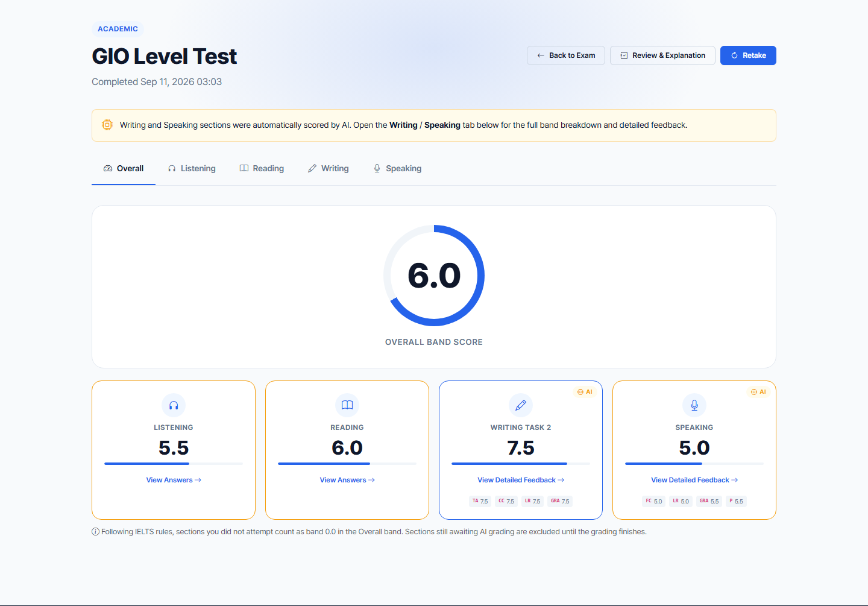View Answers for the Listening section

tap(174, 480)
